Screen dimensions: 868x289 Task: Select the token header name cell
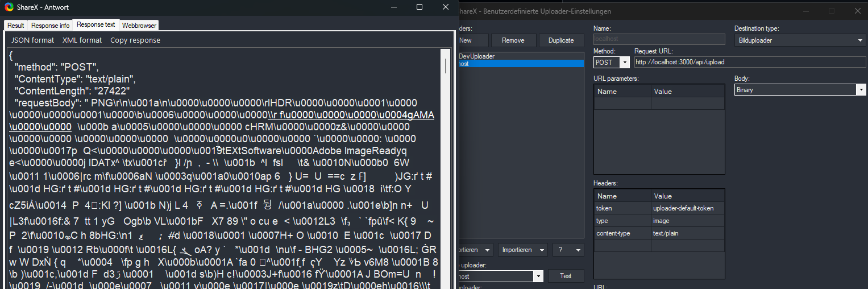point(622,208)
